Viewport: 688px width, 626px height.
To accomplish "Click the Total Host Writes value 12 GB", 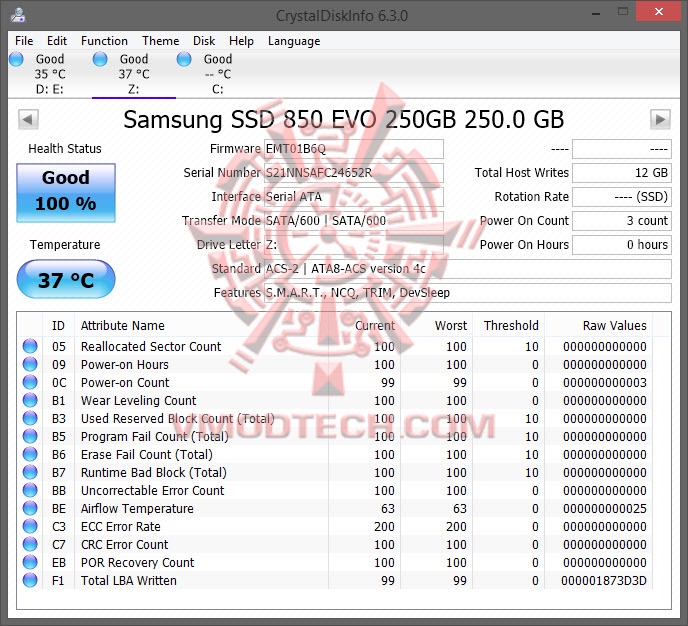I will click(622, 173).
